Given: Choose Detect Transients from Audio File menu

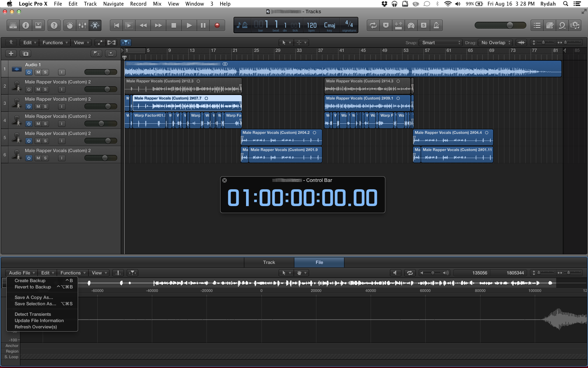Looking at the screenshot, I should (x=33, y=314).
